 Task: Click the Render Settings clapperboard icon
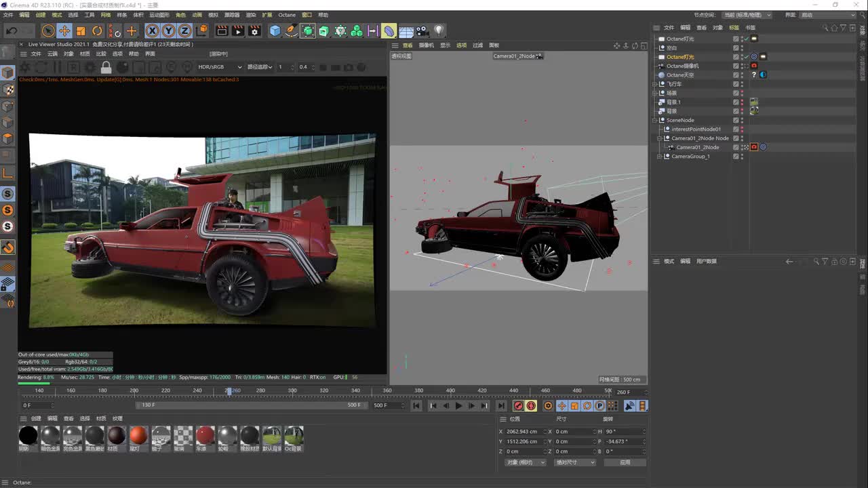point(254,30)
